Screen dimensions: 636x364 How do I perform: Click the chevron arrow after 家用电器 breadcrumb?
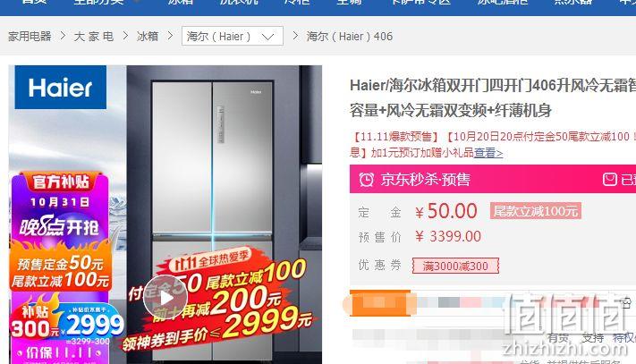point(63,36)
